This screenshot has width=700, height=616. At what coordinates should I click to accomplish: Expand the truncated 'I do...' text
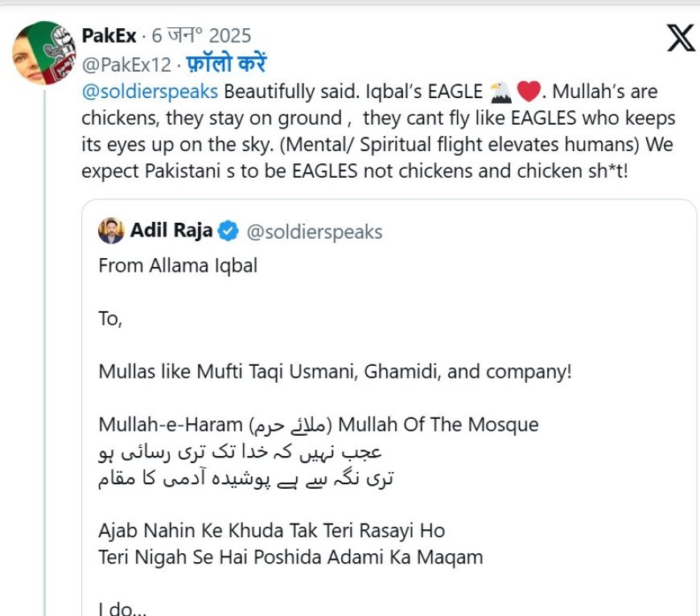pos(122,609)
